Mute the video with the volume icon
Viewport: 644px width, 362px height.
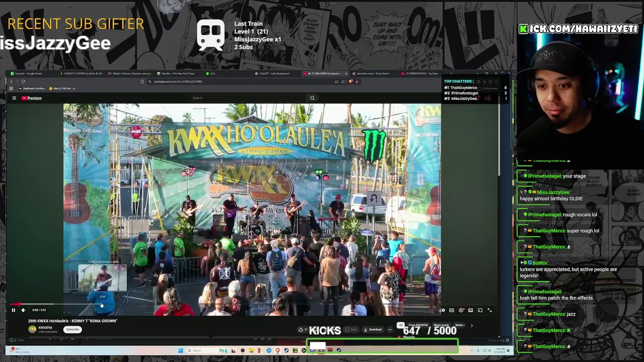click(x=23, y=310)
